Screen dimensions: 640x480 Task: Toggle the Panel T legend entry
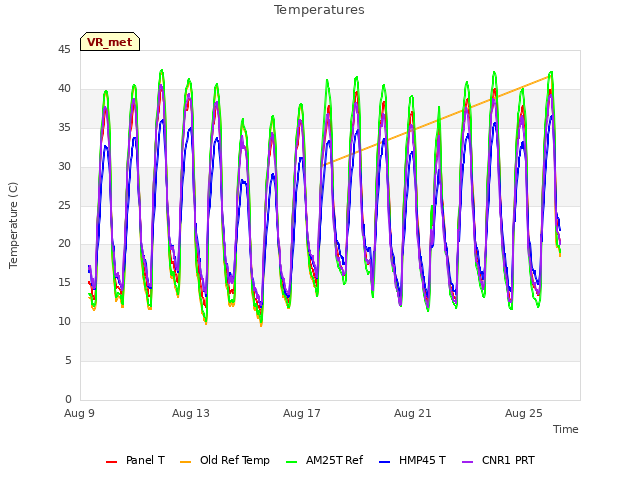pos(135,460)
